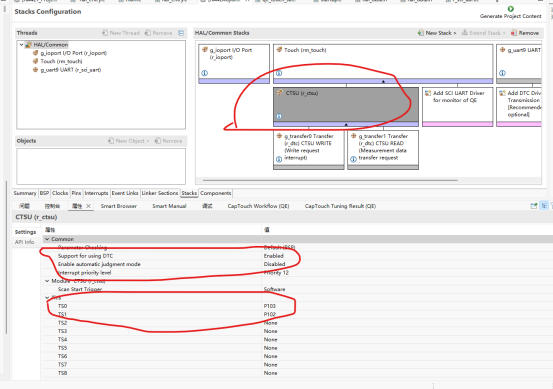Open the Smart Manual view tab

(x=169, y=206)
